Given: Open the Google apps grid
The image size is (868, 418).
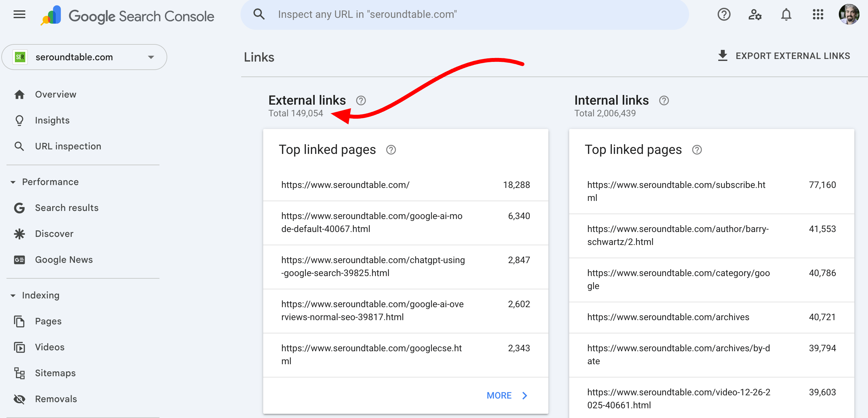Looking at the screenshot, I should [x=817, y=15].
